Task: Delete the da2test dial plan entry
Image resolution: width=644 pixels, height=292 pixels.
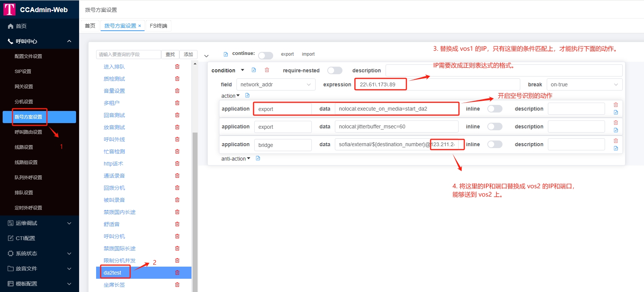Action: 177,273
